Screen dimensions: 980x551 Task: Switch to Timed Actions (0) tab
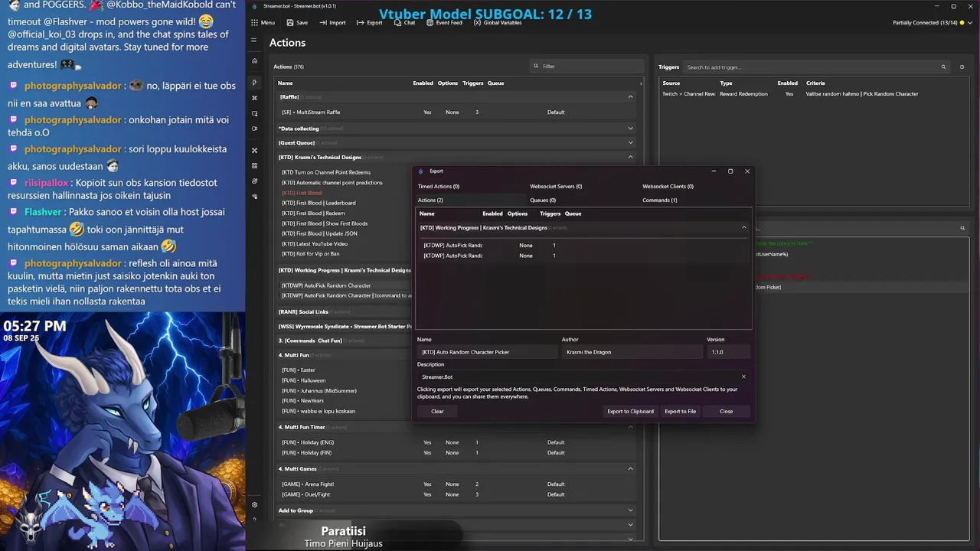439,187
